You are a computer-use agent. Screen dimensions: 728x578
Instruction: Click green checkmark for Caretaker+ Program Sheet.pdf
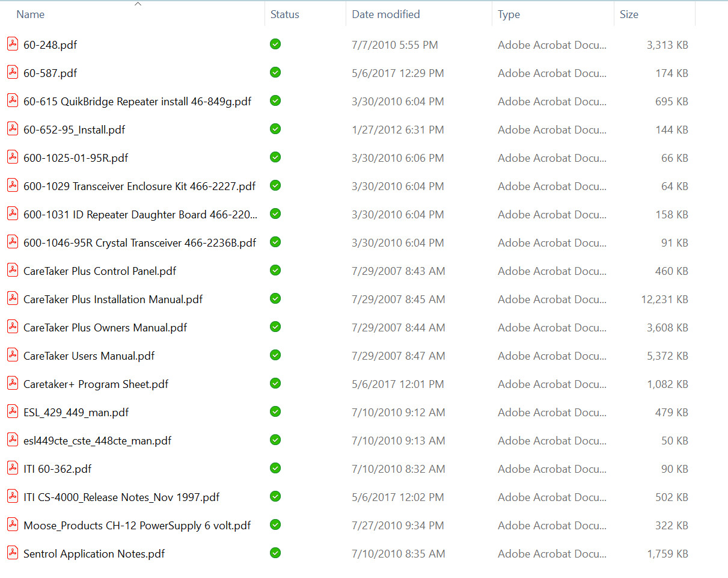coord(275,383)
